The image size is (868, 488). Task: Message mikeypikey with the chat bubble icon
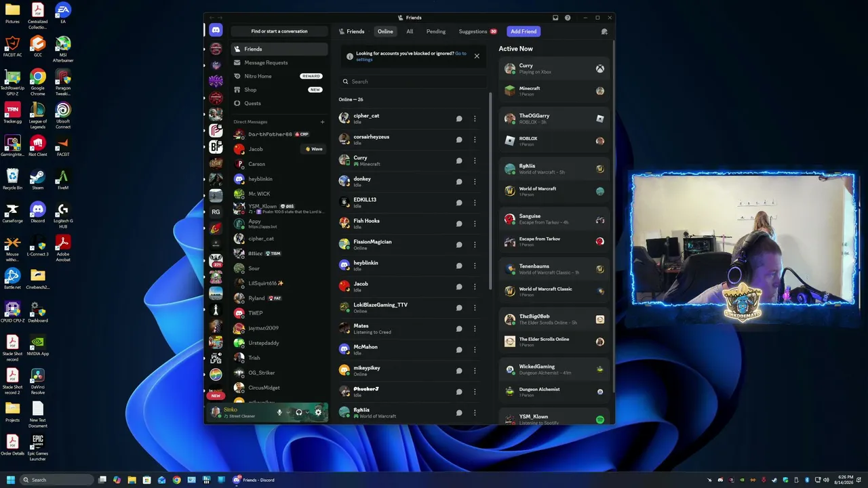pos(459,371)
